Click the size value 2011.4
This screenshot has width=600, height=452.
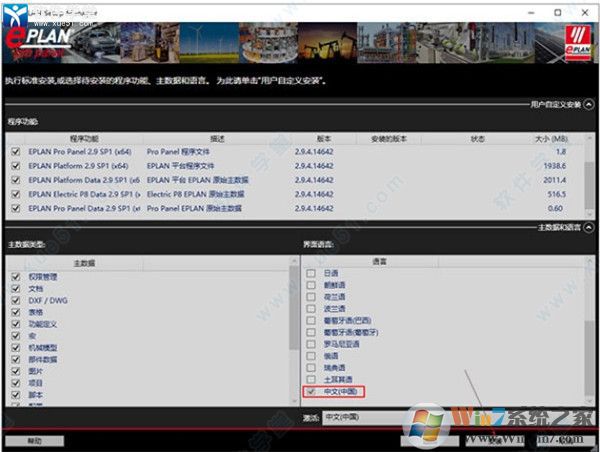[554, 180]
